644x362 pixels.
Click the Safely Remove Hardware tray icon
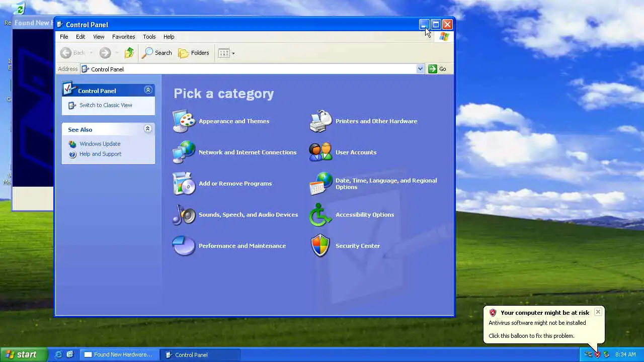[606, 354]
